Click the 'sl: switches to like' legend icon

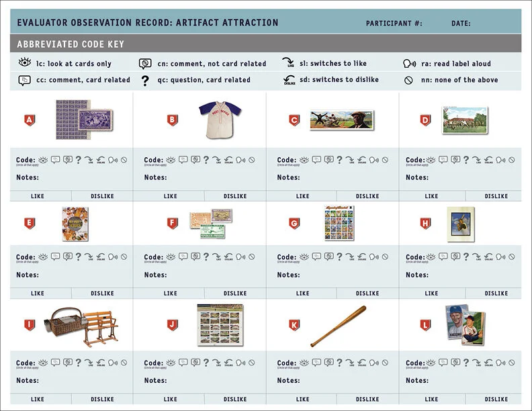(288, 62)
